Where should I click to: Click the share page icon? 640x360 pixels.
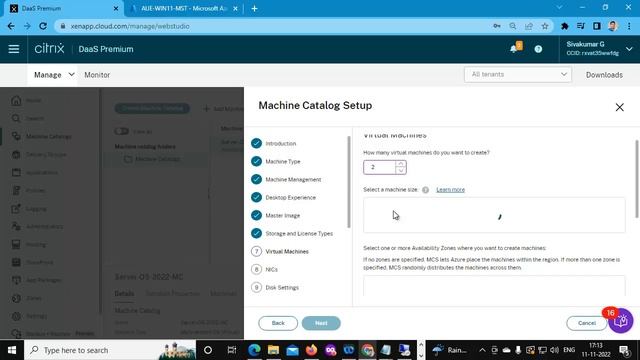tap(529, 26)
